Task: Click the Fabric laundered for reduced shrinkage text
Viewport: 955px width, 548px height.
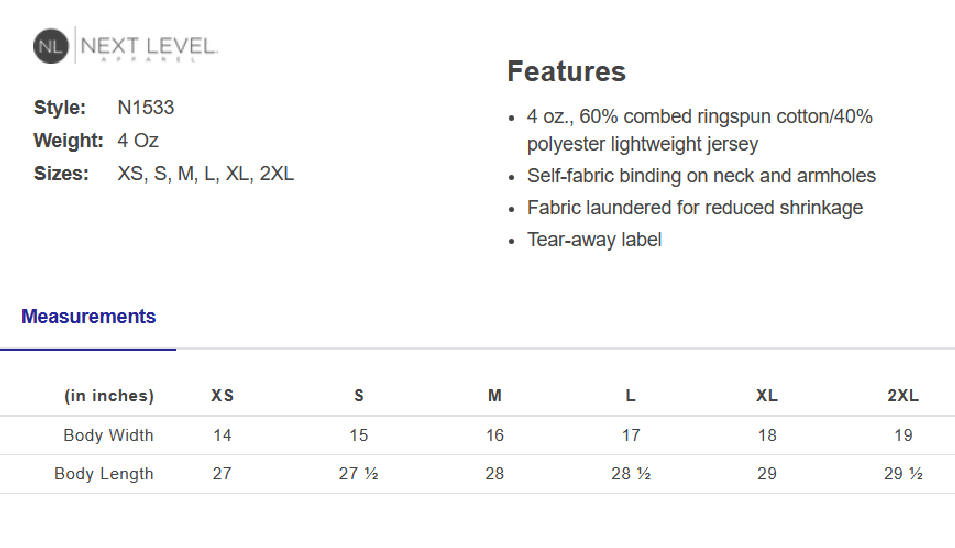Action: click(x=695, y=208)
